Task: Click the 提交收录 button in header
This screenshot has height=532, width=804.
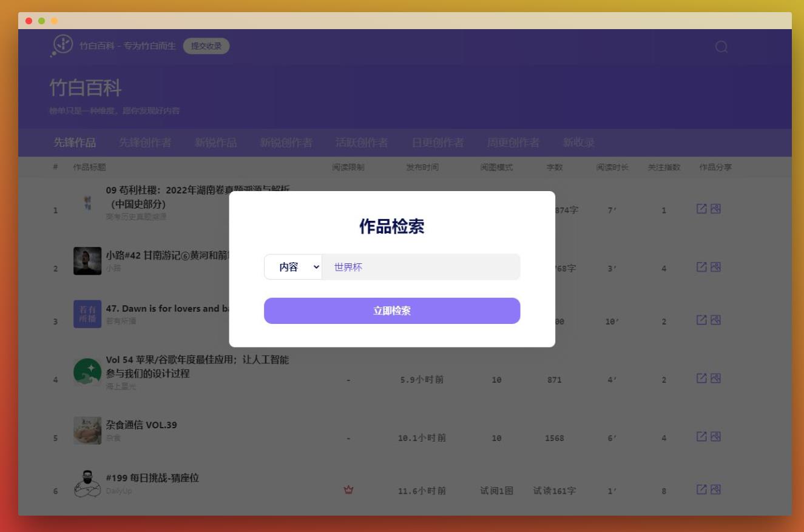Action: 206,46
